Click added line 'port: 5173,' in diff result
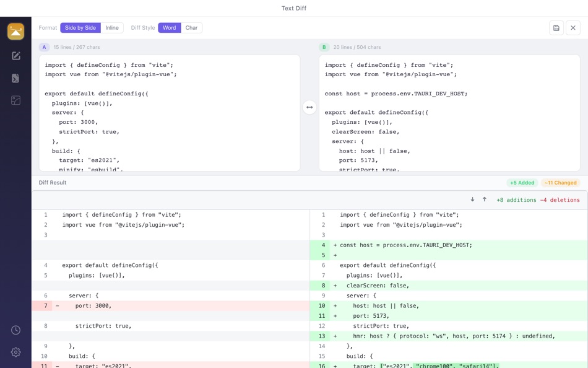 click(x=371, y=316)
